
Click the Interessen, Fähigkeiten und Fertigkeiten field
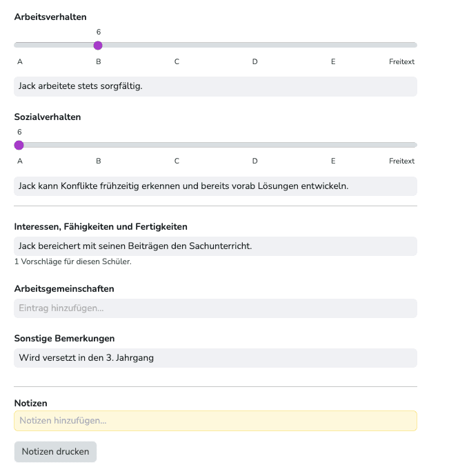coord(215,246)
